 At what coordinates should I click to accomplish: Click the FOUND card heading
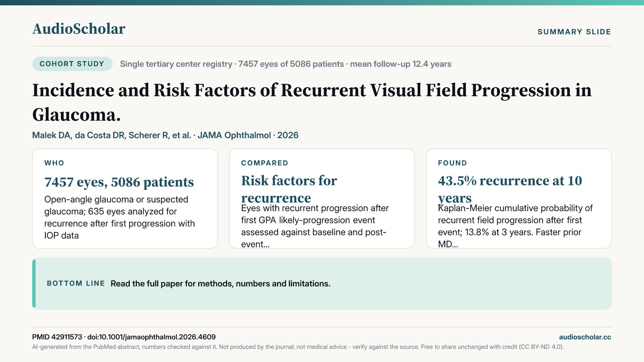452,163
